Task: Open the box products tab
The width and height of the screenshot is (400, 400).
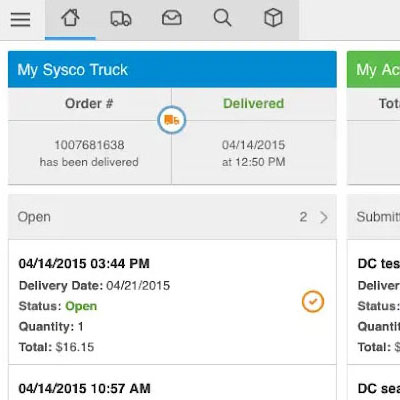Action: 273,18
